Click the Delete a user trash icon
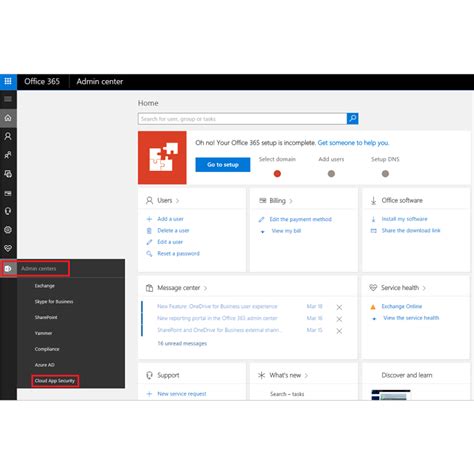 pos(149,231)
